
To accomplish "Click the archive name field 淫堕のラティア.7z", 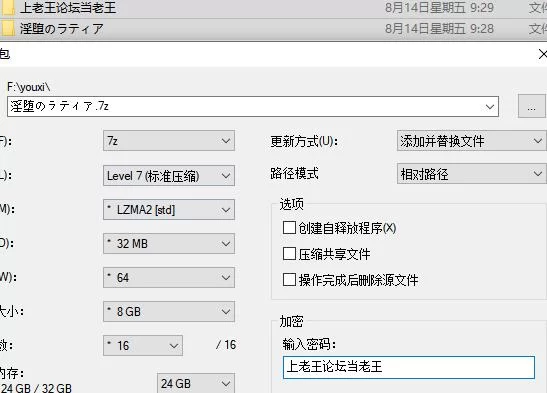I will 253,107.
